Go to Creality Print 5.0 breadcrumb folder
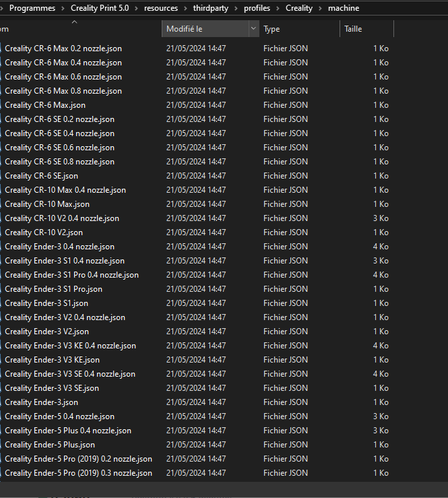This screenshot has height=498, width=448. [x=100, y=8]
